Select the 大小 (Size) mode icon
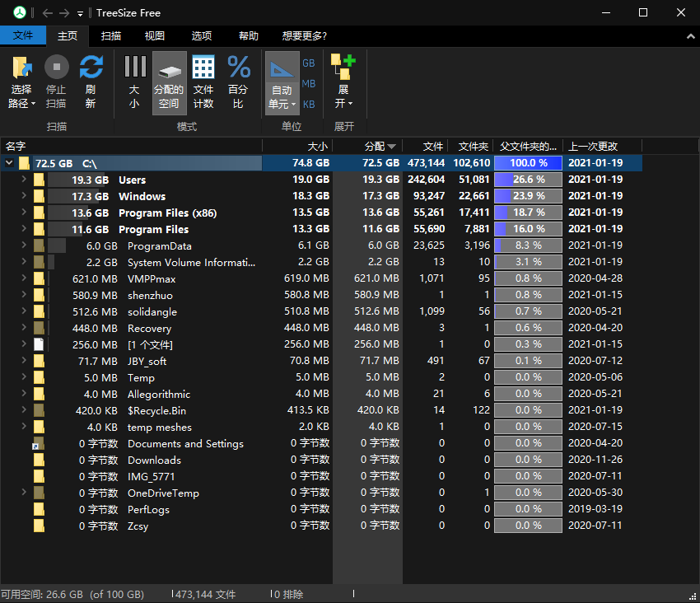The width and height of the screenshot is (700, 603). pos(134,68)
